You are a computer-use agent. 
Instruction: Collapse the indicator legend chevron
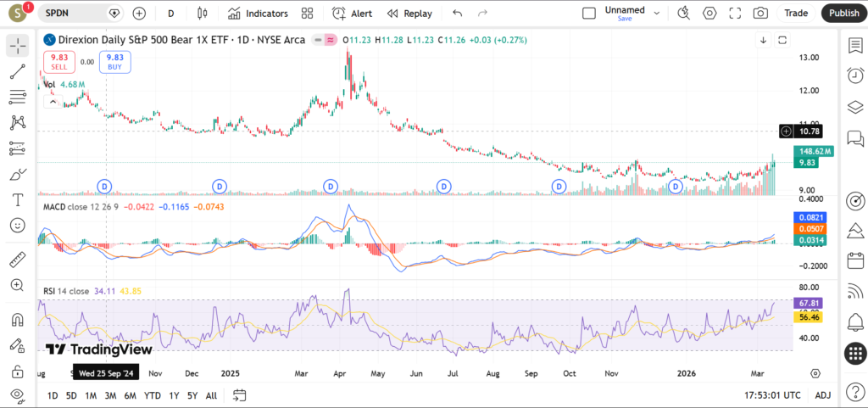pos(52,102)
